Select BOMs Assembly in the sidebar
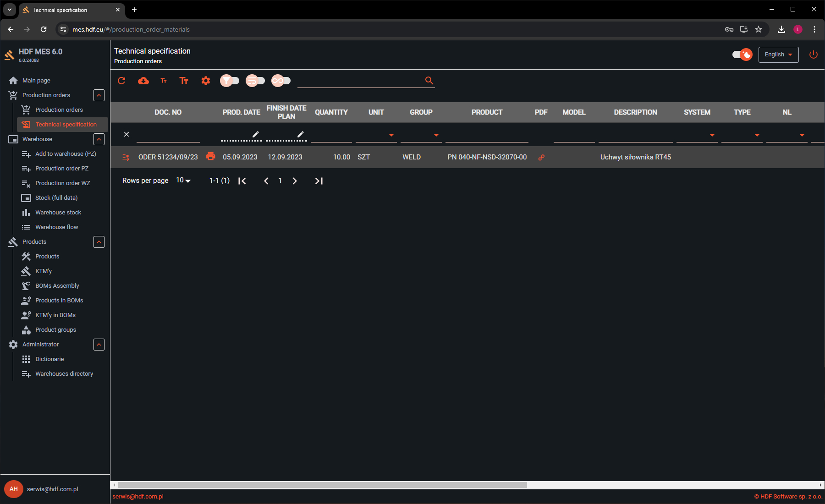The width and height of the screenshot is (825, 504). click(57, 286)
